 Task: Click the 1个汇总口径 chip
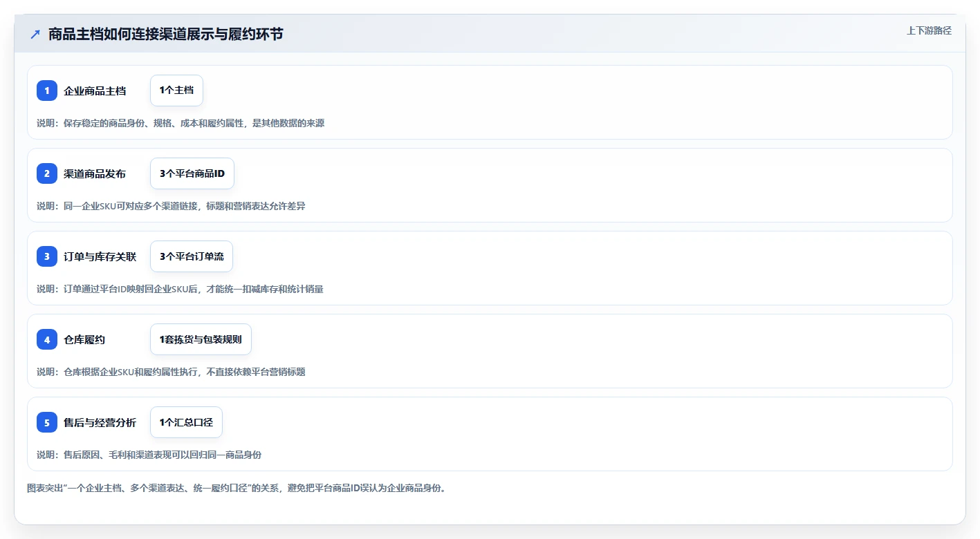[x=186, y=422]
